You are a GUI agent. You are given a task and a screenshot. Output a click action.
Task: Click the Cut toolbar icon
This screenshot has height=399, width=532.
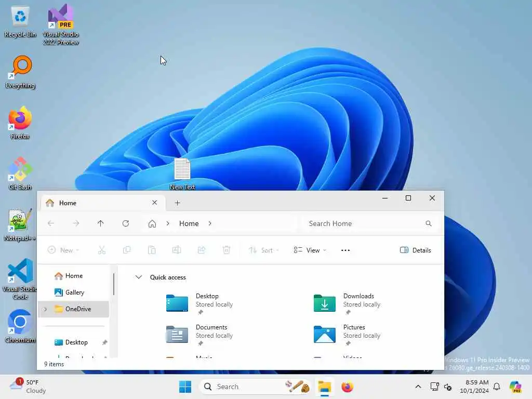click(x=102, y=250)
